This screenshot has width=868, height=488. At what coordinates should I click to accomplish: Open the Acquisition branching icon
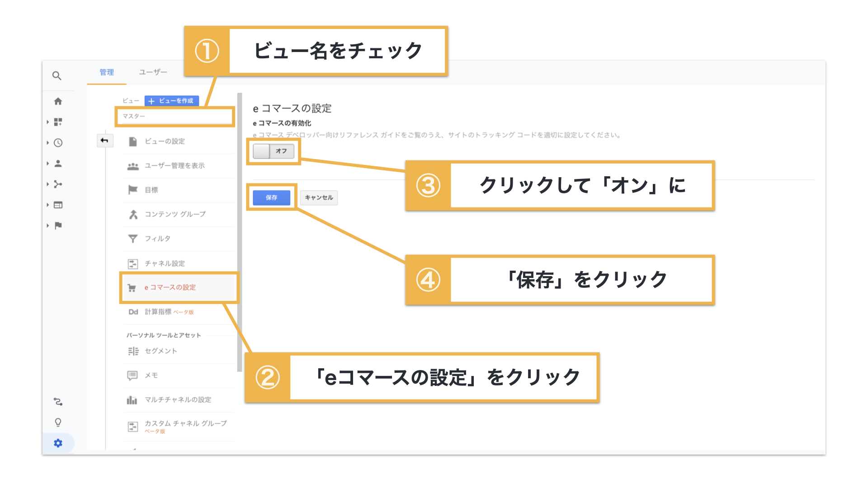coord(58,184)
